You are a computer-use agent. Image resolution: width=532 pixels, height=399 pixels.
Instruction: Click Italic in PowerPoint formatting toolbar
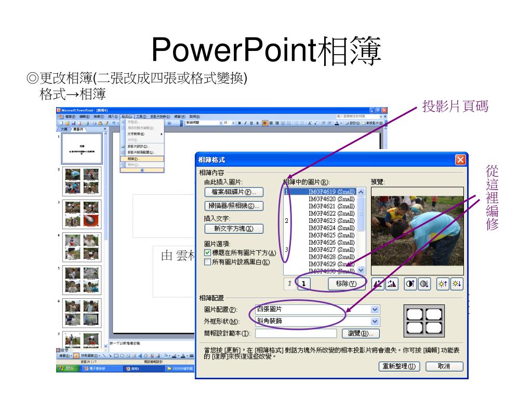click(245, 123)
